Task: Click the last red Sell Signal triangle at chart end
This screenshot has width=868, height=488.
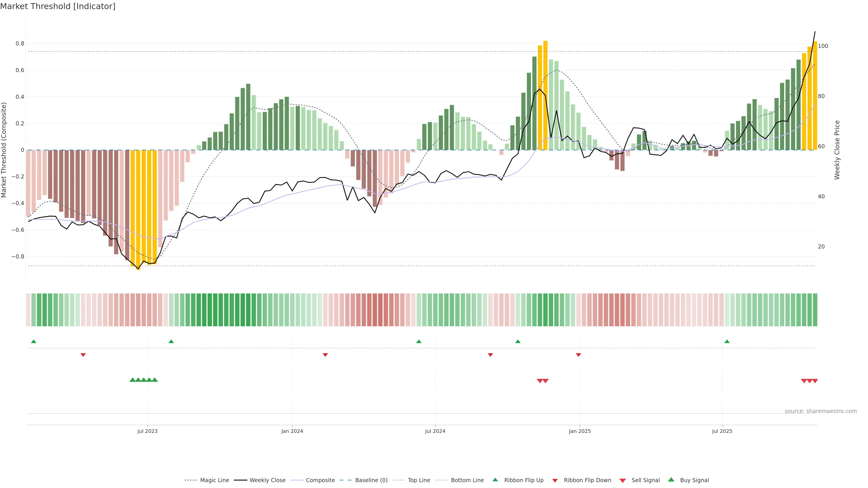Action: tap(815, 381)
